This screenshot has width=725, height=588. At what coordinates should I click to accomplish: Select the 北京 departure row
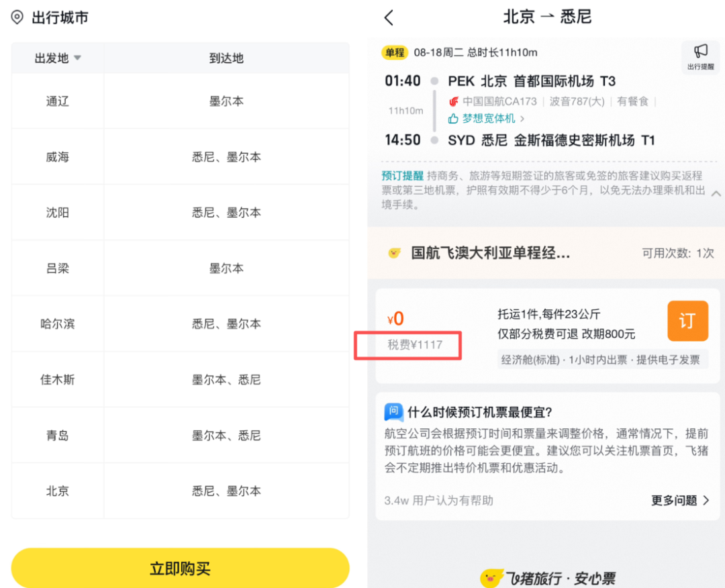point(180,491)
